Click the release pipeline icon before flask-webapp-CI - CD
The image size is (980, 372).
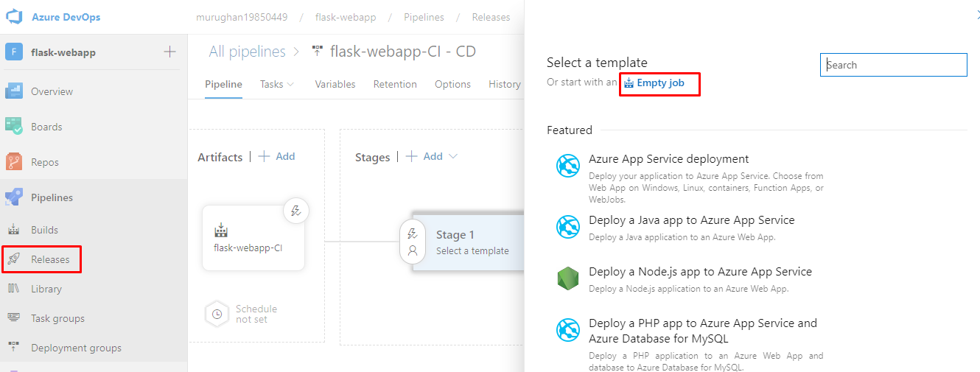(318, 52)
